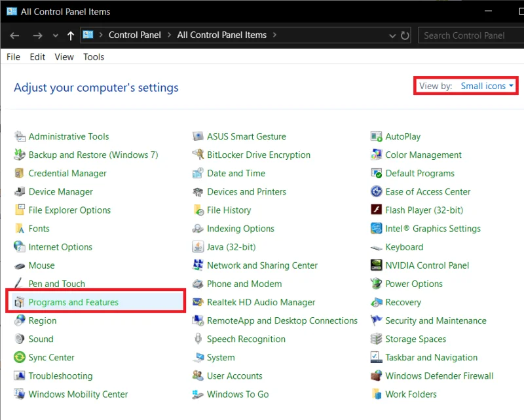The image size is (524, 420).
Task: Open the Pen and Touch link
Action: 57,284
